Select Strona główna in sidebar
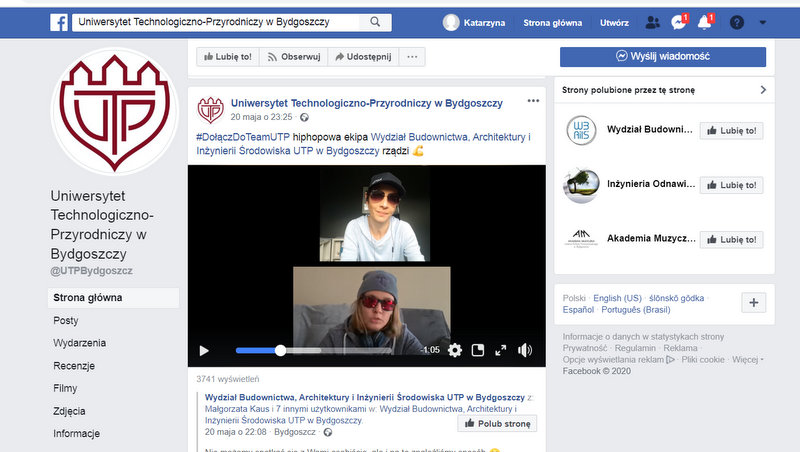Viewport: 800px width, 452px height. (113, 298)
